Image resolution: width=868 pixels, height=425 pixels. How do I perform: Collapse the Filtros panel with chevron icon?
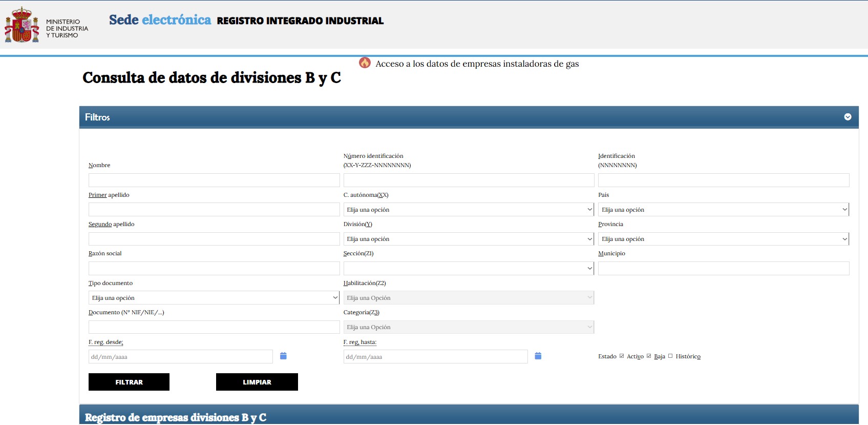point(848,117)
